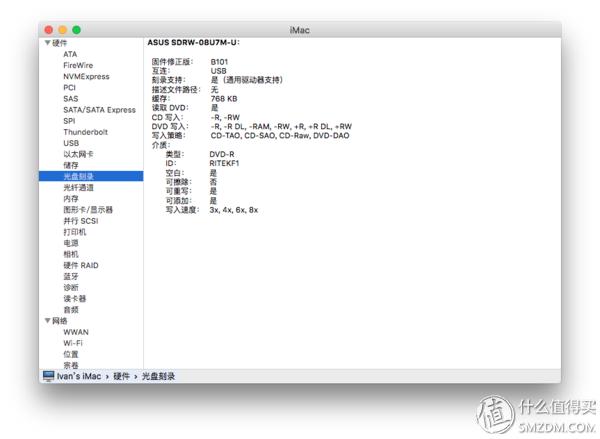
Task: Select ATA in the sidebar
Action: pyautogui.click(x=70, y=54)
